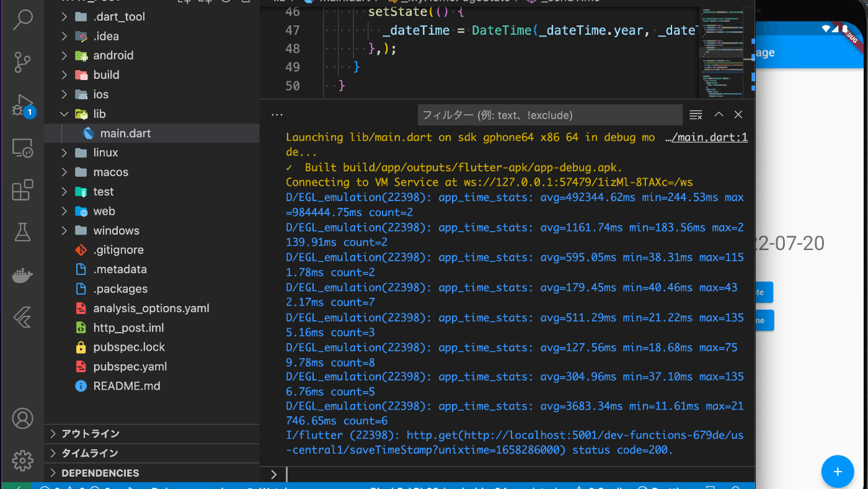
Task: Open analysis_options.yaml file
Action: (x=152, y=308)
